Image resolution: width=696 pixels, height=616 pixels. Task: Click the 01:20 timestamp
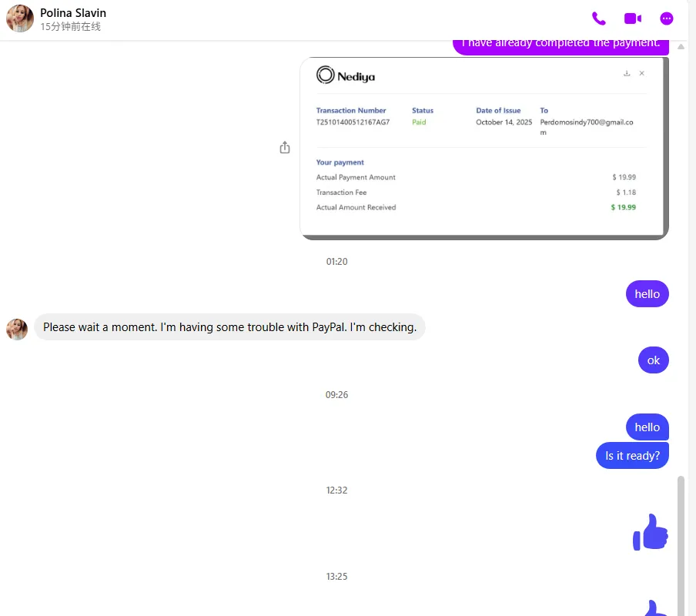[337, 262]
